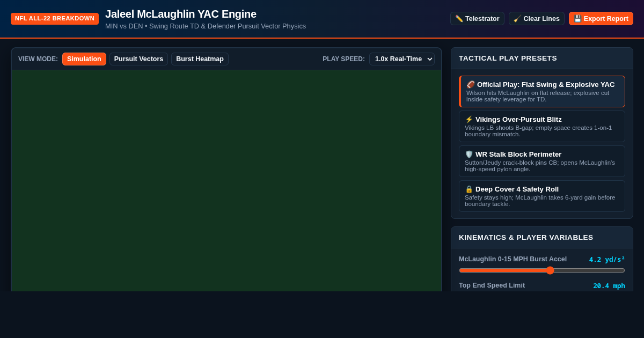Select the Official Play: Flat Swing preset
The image size is (644, 338).
542,92
